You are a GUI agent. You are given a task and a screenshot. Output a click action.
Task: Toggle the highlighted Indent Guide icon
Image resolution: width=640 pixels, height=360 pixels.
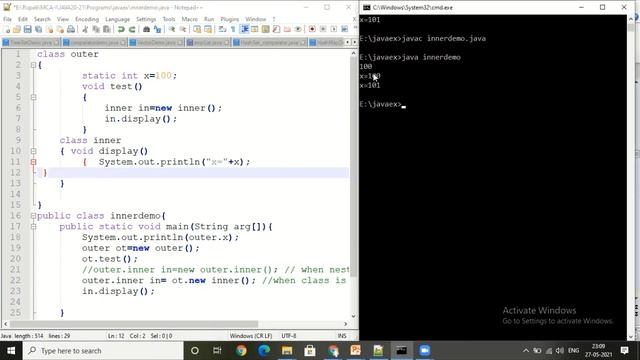[x=244, y=29]
